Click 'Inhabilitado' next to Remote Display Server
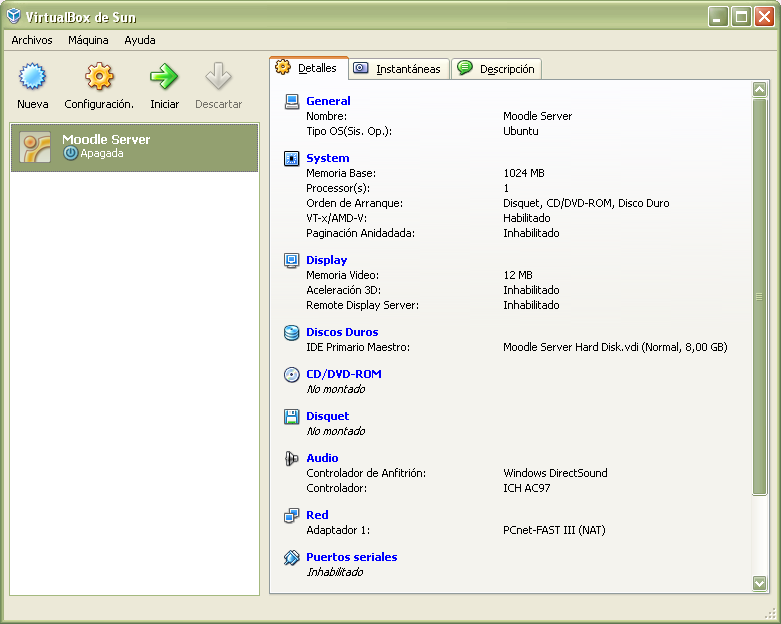The height and width of the screenshot is (624, 781). coord(531,305)
